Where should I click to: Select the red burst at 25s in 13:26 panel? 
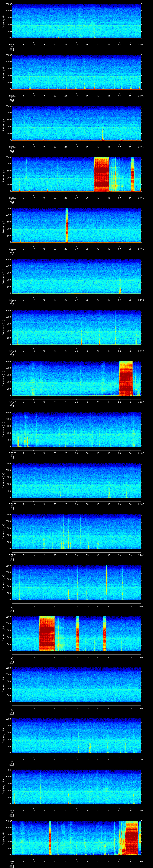(67, 225)
